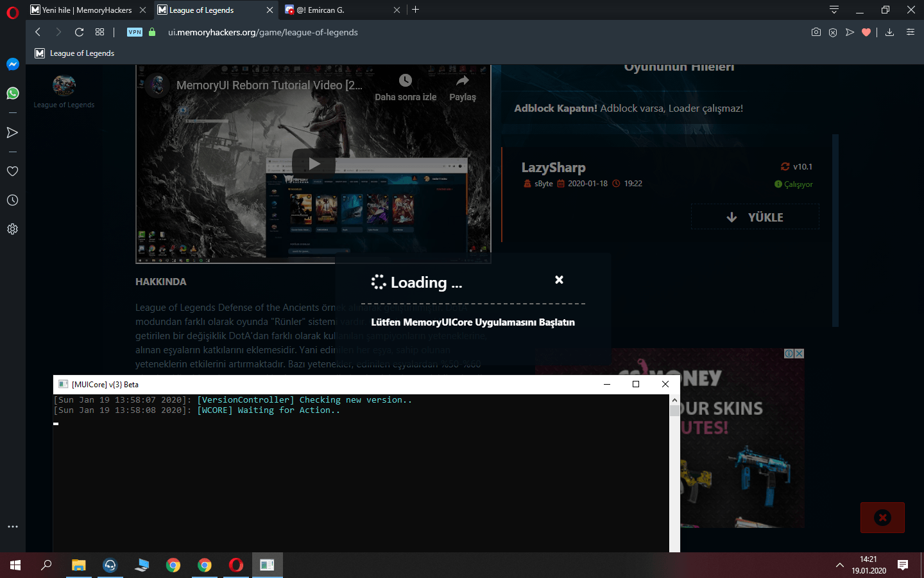Screen dimensions: 924x578
Task: Show hidden system tray icons
Action: (839, 565)
